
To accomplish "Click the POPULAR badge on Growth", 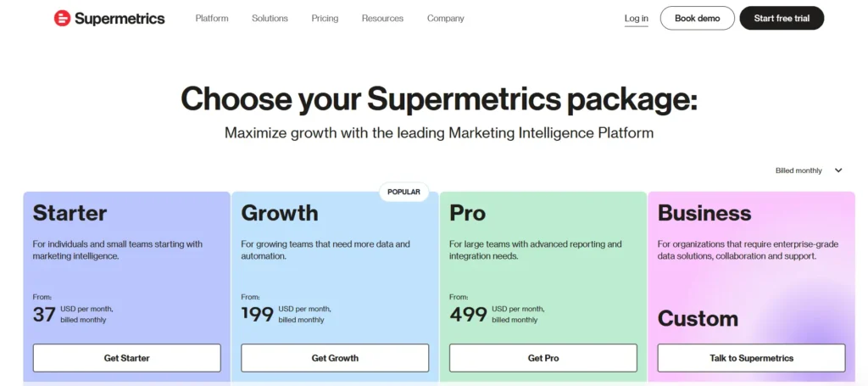I will [x=403, y=192].
